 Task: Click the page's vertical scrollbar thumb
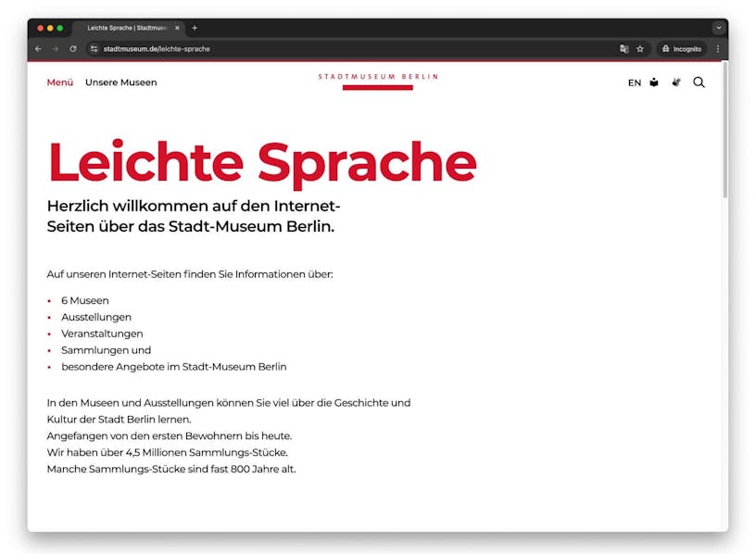(724, 129)
